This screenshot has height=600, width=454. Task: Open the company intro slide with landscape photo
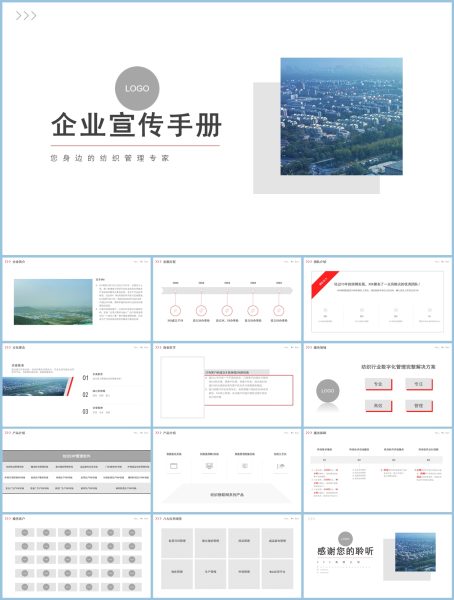[x=77, y=299]
